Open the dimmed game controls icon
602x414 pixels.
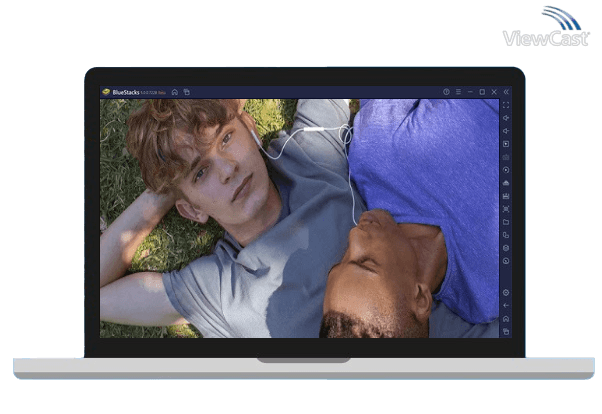(506, 157)
